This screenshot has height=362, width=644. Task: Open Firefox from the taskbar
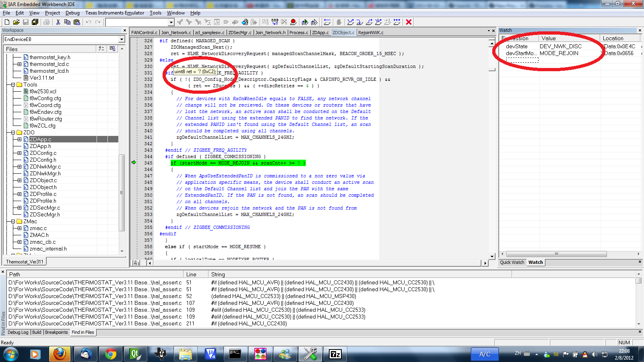[x=60, y=354]
